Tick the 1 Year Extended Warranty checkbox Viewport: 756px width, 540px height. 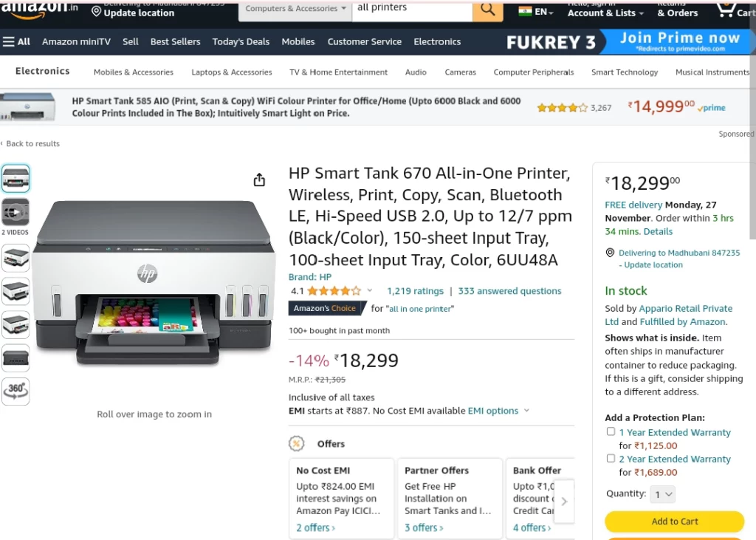pos(611,431)
